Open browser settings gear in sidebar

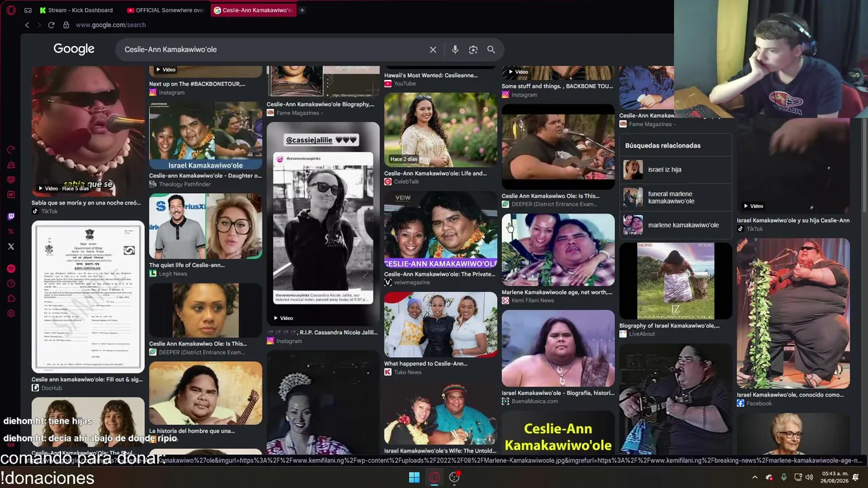pyautogui.click(x=11, y=313)
